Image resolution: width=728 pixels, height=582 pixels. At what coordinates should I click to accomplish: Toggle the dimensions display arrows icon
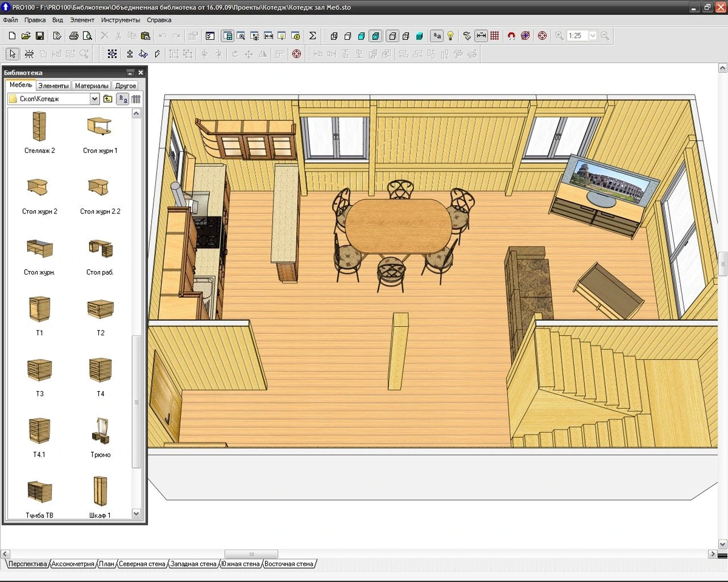[480, 36]
